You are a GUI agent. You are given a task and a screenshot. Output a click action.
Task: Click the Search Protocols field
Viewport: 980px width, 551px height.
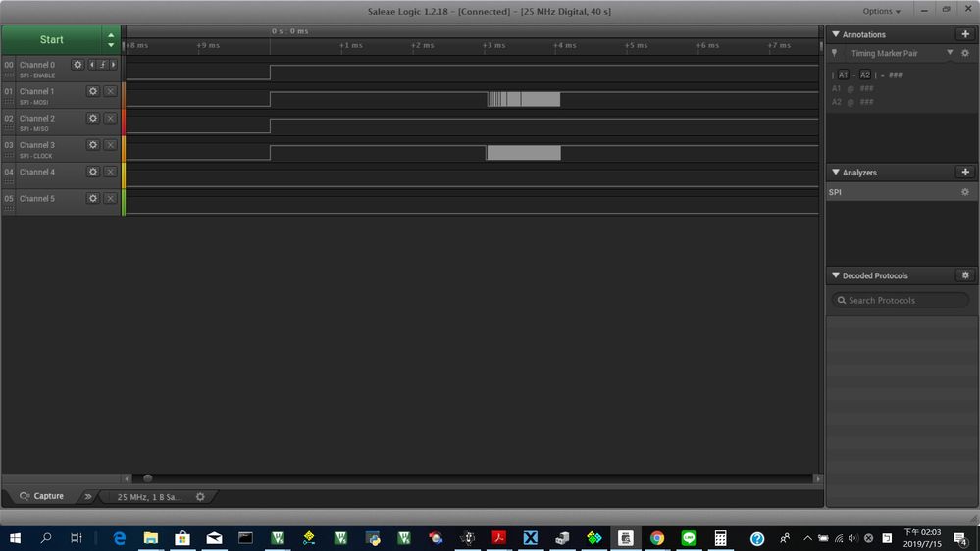tap(900, 300)
